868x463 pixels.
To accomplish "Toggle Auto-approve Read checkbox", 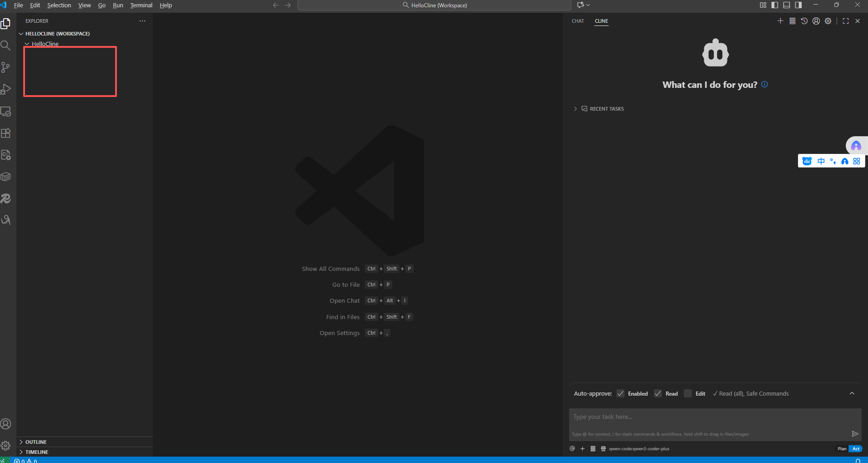I will tap(658, 393).
